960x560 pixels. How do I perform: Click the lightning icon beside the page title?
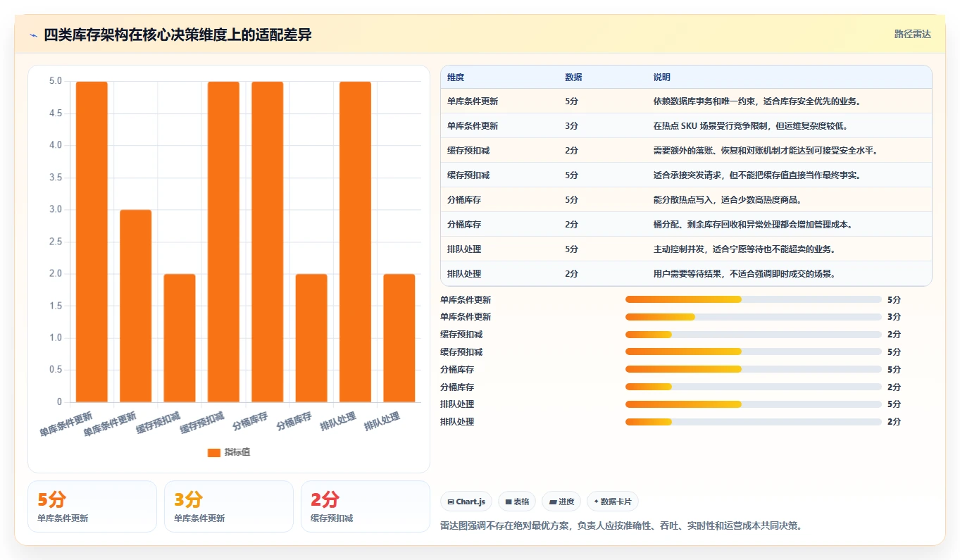point(33,35)
